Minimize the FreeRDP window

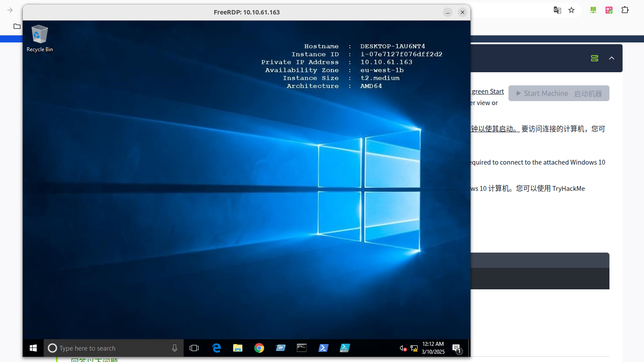coord(448,12)
